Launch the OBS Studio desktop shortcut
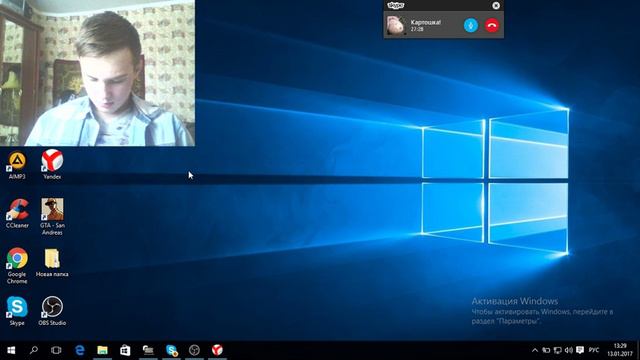Screen dimensions: 640x360 point(52,311)
